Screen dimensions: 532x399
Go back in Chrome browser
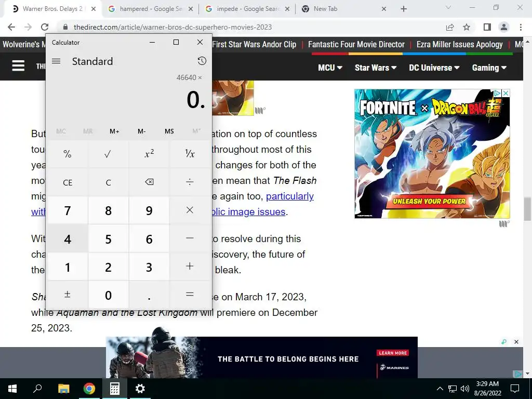11,27
